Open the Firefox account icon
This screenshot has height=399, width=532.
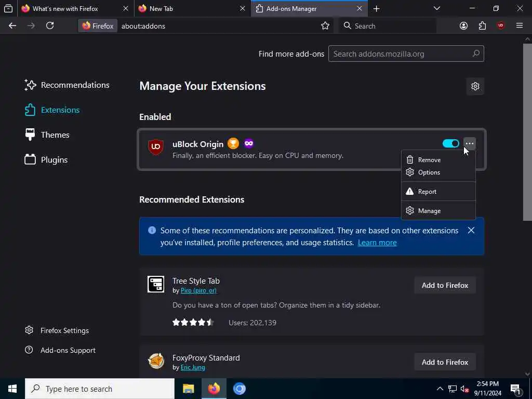point(463,26)
